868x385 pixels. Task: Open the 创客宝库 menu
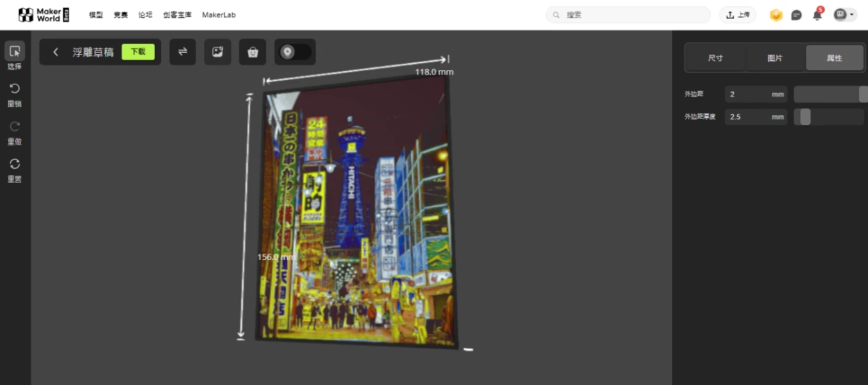[177, 15]
